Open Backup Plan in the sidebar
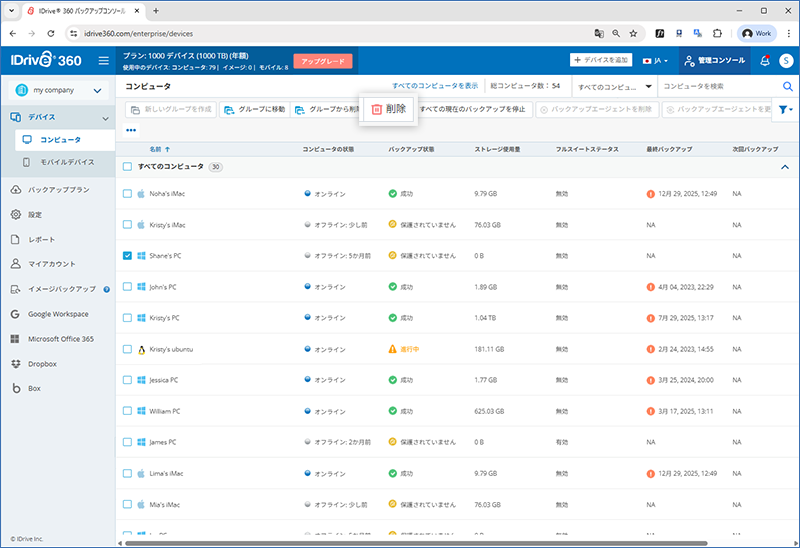Screen dimensions: 800x548 click(58, 189)
